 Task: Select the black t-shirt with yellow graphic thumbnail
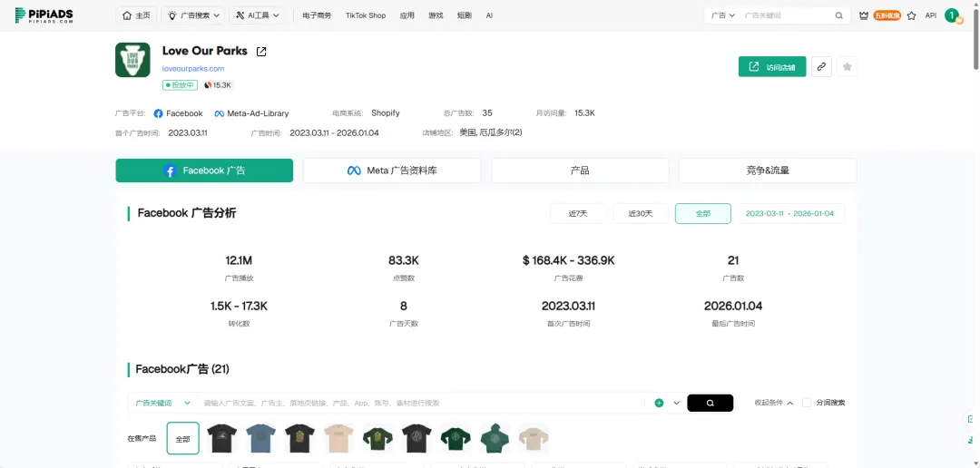click(299, 438)
